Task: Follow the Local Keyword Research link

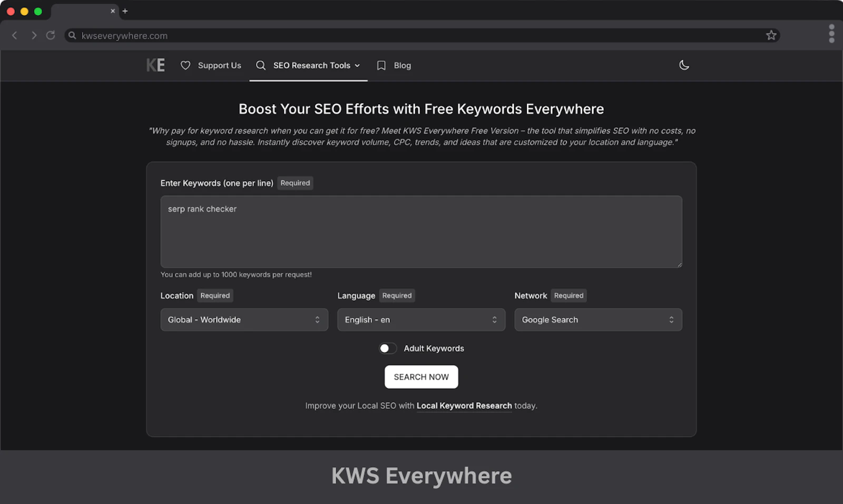Action: pos(464,406)
